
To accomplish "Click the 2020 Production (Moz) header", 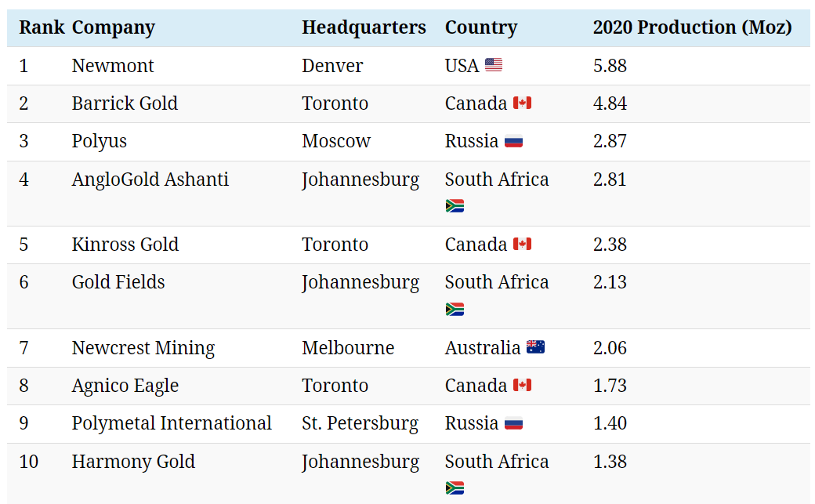I will [x=692, y=27].
